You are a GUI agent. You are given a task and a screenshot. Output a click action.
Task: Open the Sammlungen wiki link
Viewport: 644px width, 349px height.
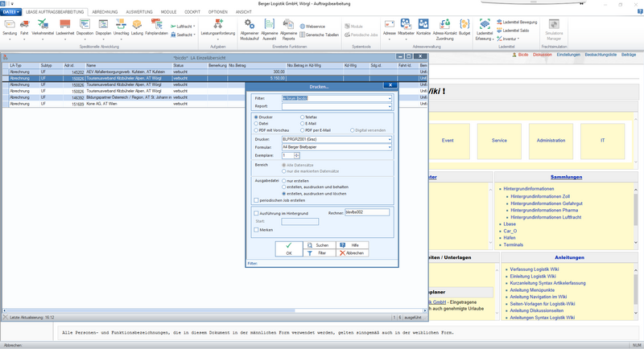[566, 177]
